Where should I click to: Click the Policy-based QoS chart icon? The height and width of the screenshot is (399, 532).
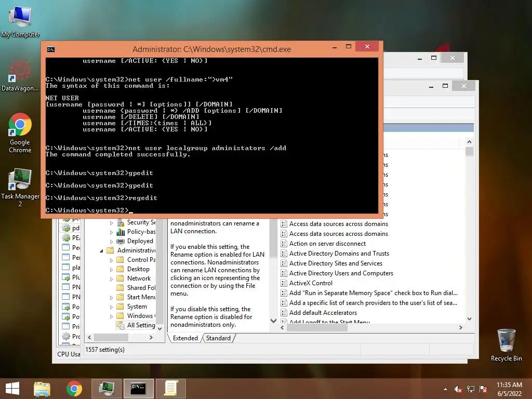[x=121, y=232]
